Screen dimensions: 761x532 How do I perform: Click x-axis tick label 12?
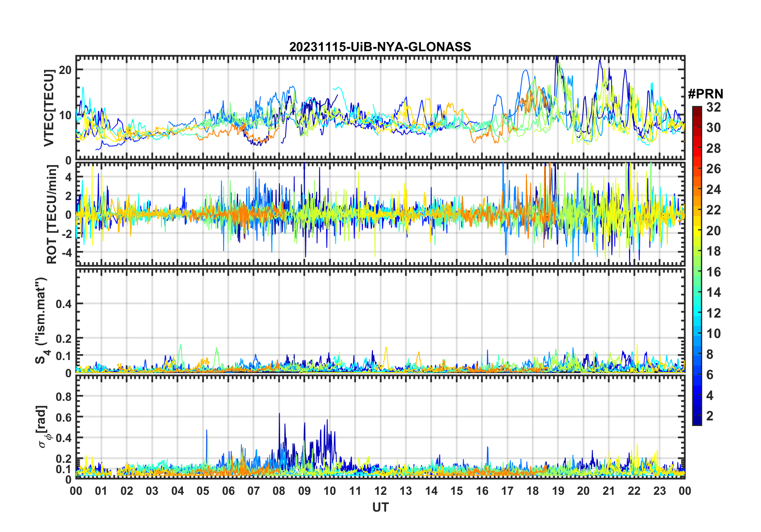click(x=380, y=491)
